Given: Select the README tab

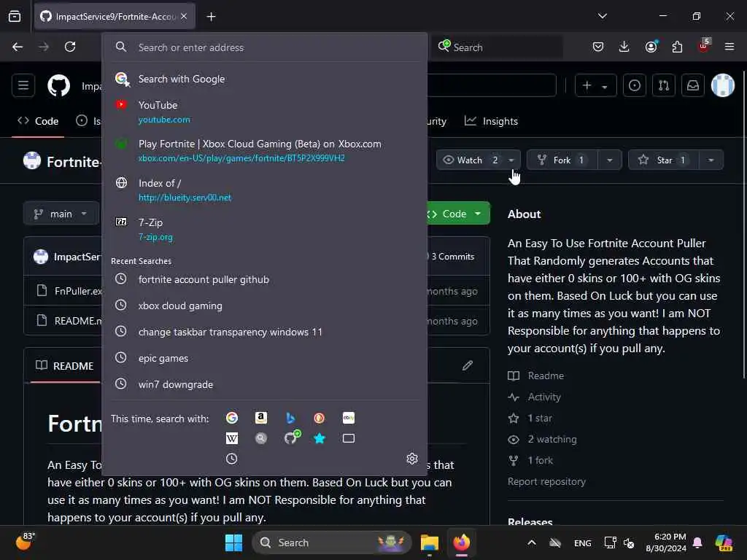Looking at the screenshot, I should pos(65,366).
